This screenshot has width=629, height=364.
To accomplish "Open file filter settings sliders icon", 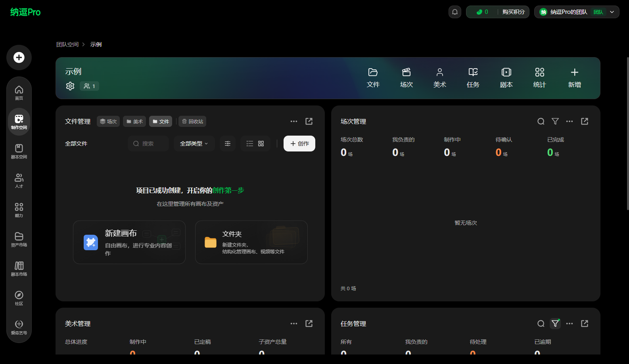I will [228, 144].
